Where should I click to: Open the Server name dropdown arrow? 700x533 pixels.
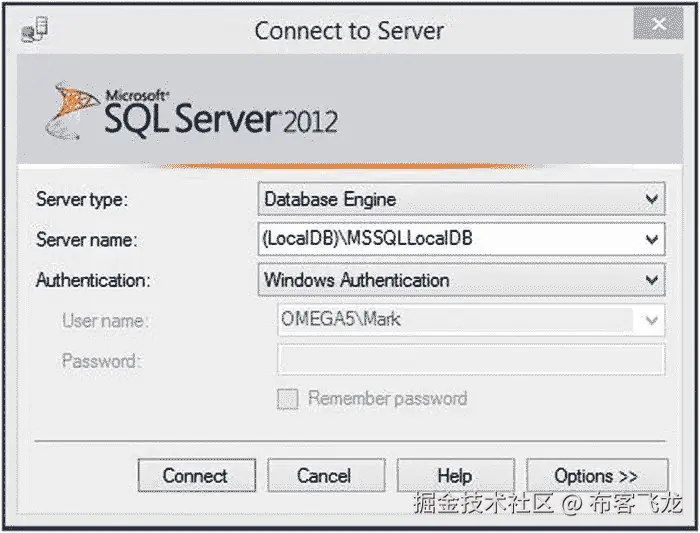click(x=652, y=239)
